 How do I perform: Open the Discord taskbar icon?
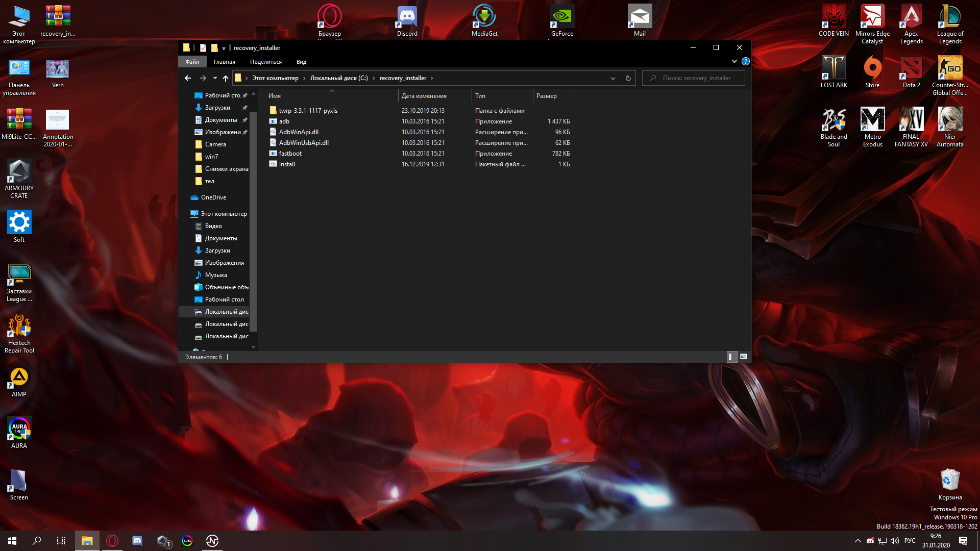coord(137,541)
